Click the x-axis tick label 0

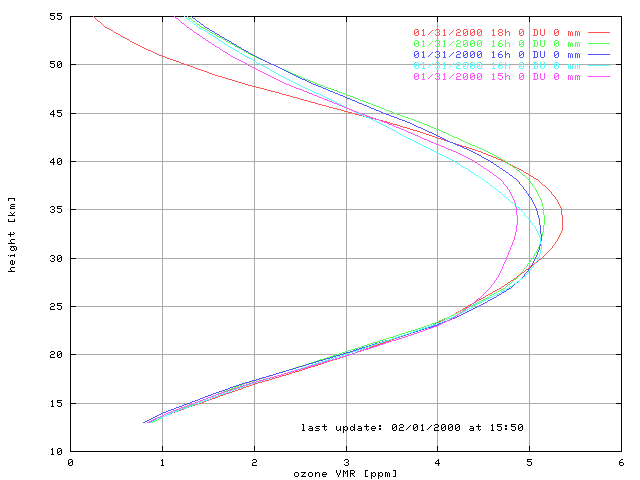pos(71,462)
